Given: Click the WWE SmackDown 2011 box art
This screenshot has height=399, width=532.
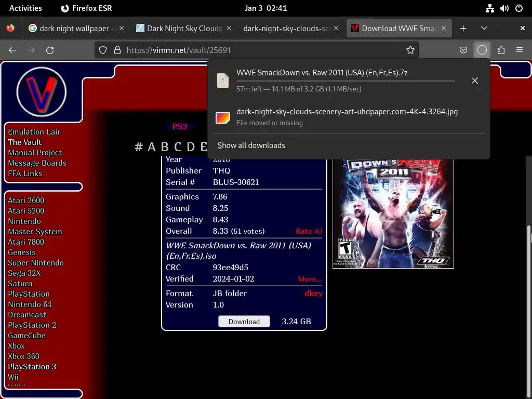Looking at the screenshot, I should click(x=393, y=214).
